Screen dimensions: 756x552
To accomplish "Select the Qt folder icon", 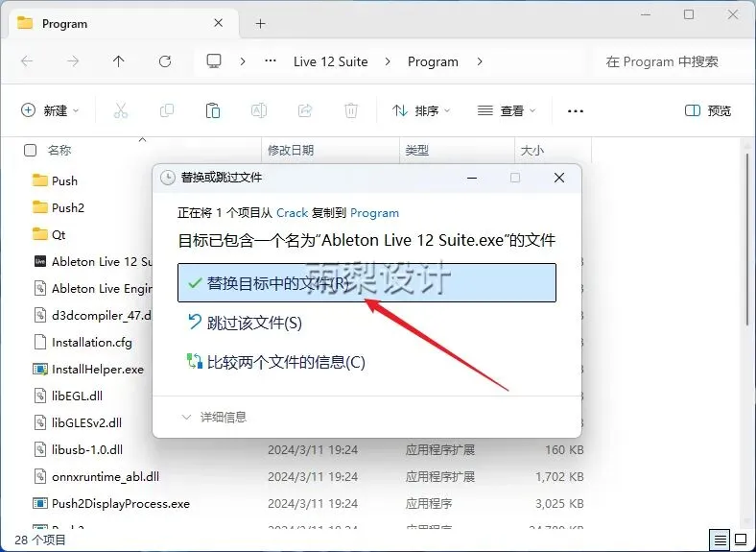I will (x=40, y=234).
